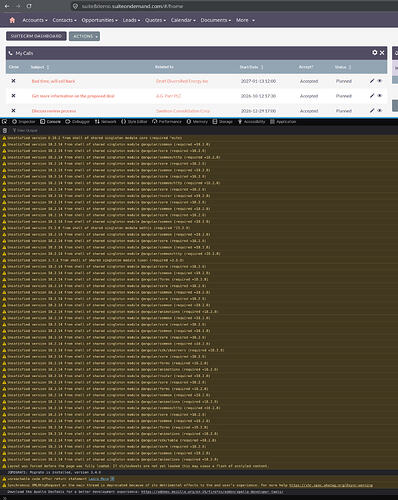Click the browser URL address field
The height and width of the screenshot is (500, 398).
click(233, 6)
